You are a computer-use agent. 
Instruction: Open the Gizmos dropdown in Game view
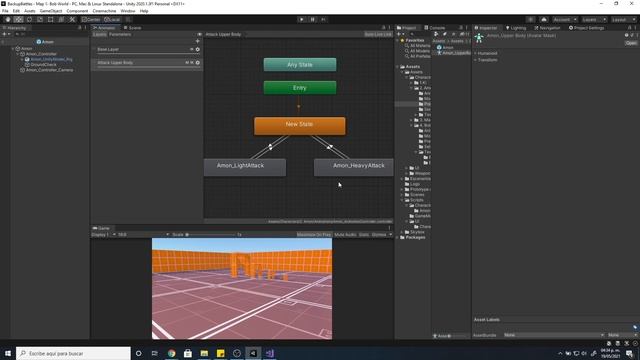pyautogui.click(x=382, y=235)
